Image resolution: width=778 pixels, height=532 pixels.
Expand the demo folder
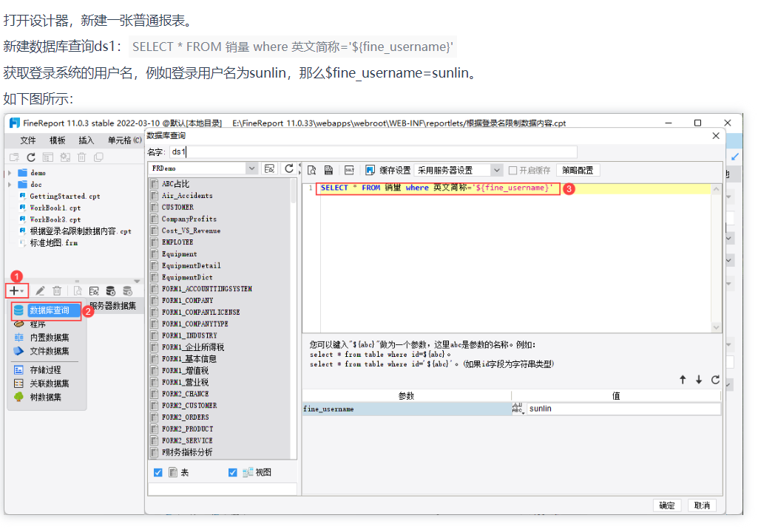coord(10,173)
